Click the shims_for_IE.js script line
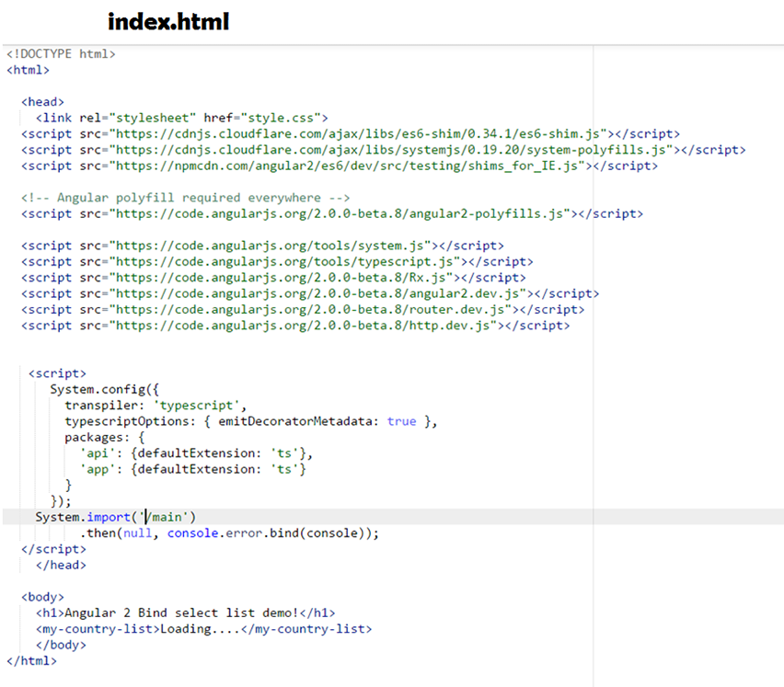The image size is (784, 687). [340, 166]
